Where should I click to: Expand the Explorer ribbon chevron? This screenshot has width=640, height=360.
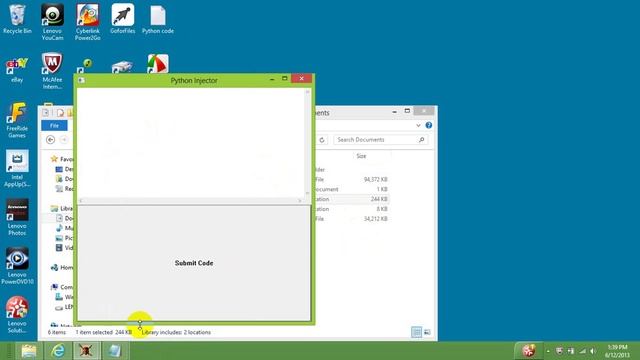click(x=418, y=125)
